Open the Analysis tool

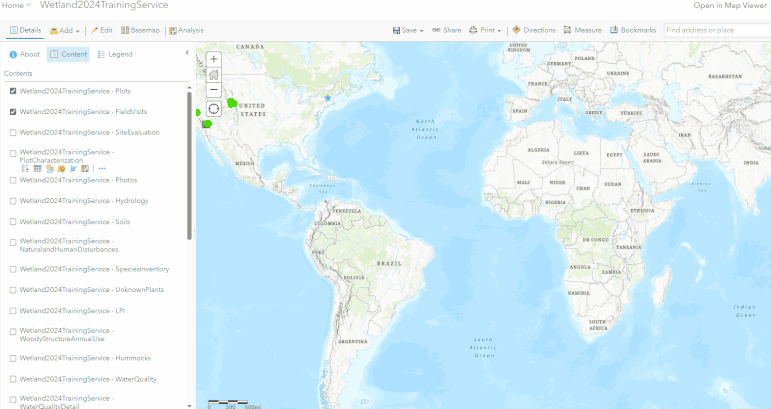point(186,30)
